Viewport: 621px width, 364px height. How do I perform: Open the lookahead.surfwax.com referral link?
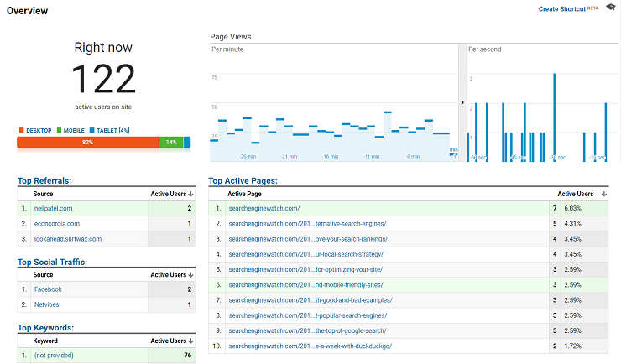67,239
